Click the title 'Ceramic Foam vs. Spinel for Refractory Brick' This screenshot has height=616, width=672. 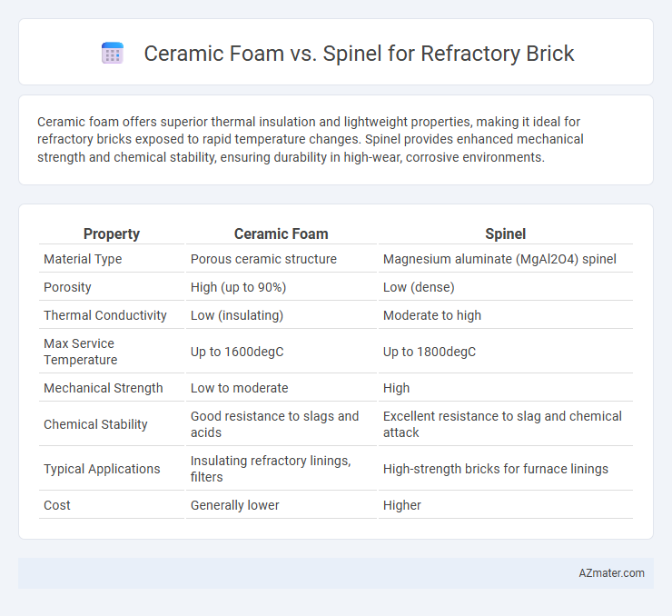point(359,54)
